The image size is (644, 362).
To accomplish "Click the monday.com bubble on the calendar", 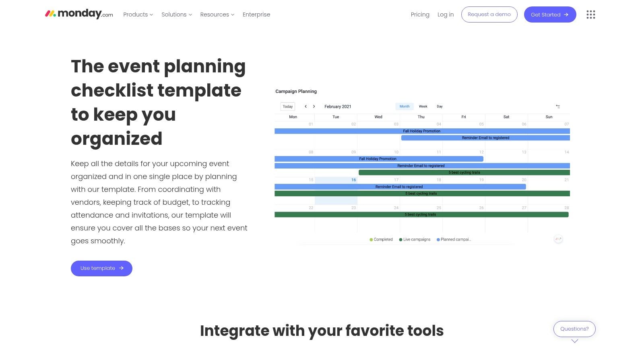I will click(558, 239).
